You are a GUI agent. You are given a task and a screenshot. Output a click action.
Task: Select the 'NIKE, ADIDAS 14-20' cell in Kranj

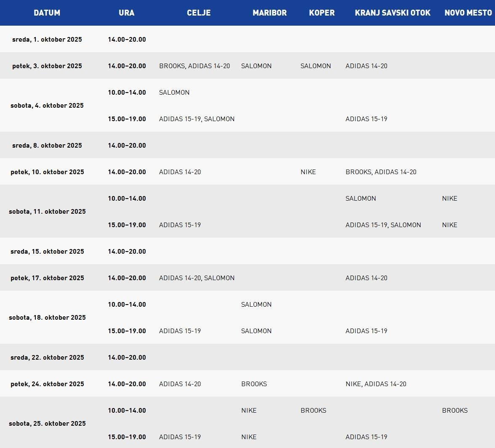[x=376, y=384]
